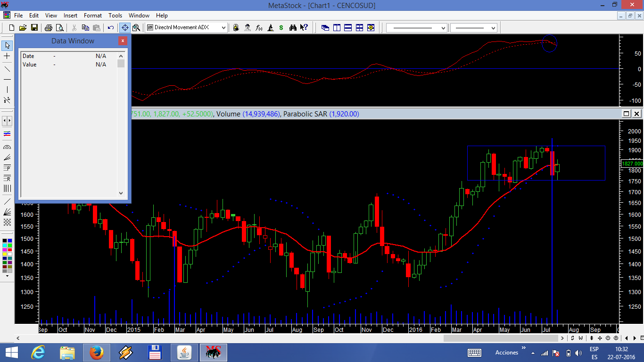Open the Window menu
This screenshot has width=644, height=362.
coord(139,16)
